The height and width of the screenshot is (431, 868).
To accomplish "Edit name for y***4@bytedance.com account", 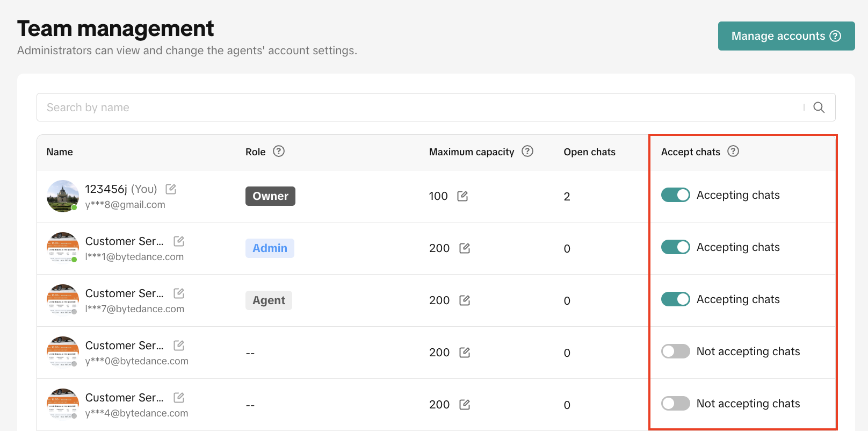I will (179, 398).
